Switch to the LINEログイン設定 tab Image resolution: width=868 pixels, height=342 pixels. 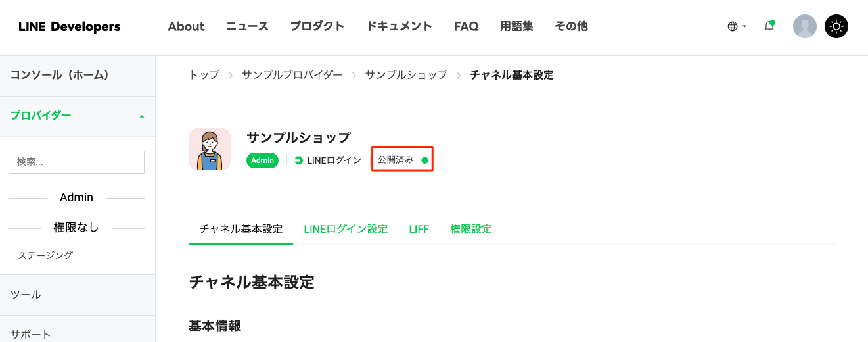(x=346, y=229)
